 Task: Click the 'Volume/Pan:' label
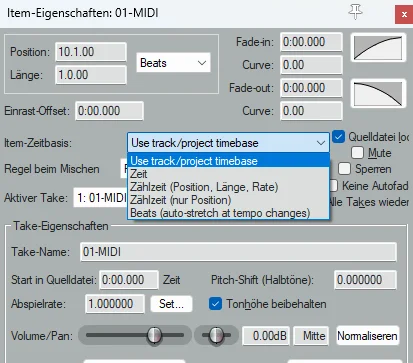[42, 335]
